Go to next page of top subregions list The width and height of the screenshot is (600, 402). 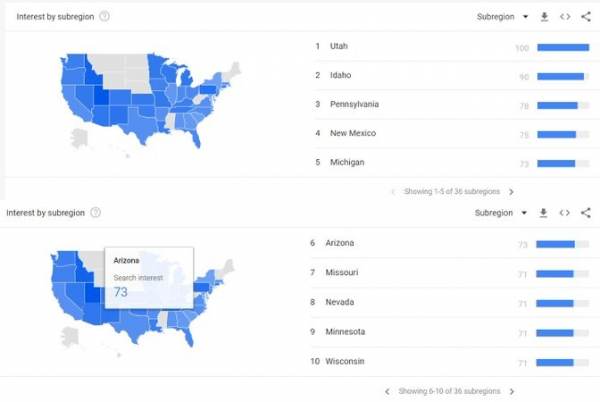(511, 191)
